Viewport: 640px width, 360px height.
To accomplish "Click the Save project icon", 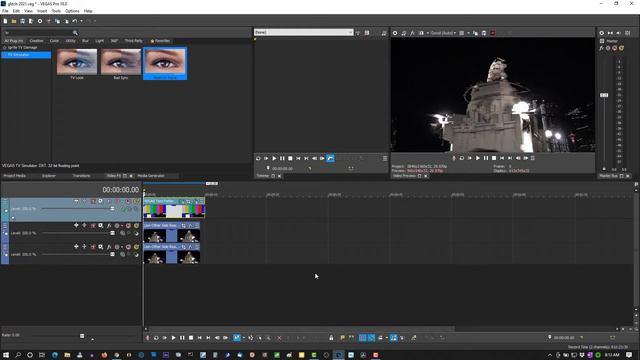I will click(x=22, y=21).
